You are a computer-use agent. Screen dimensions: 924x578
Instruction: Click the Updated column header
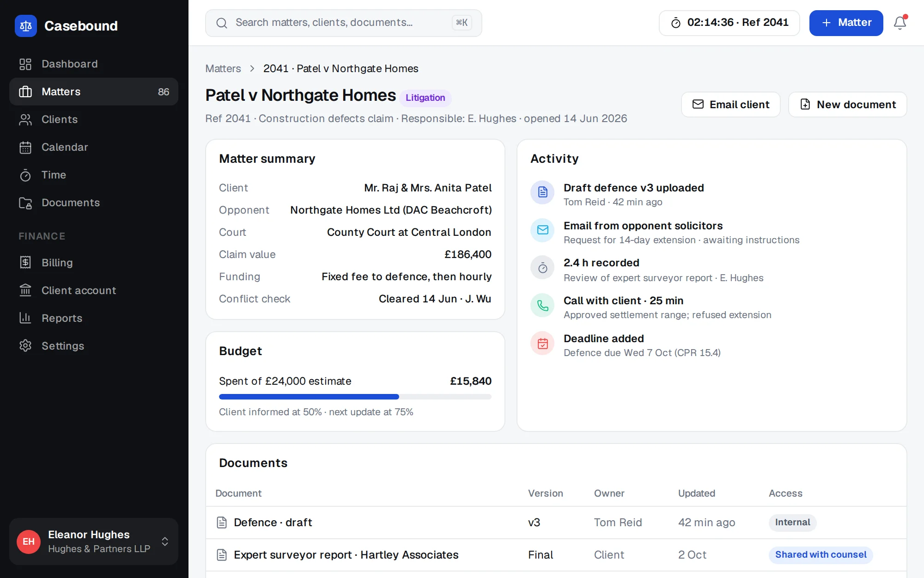point(696,493)
